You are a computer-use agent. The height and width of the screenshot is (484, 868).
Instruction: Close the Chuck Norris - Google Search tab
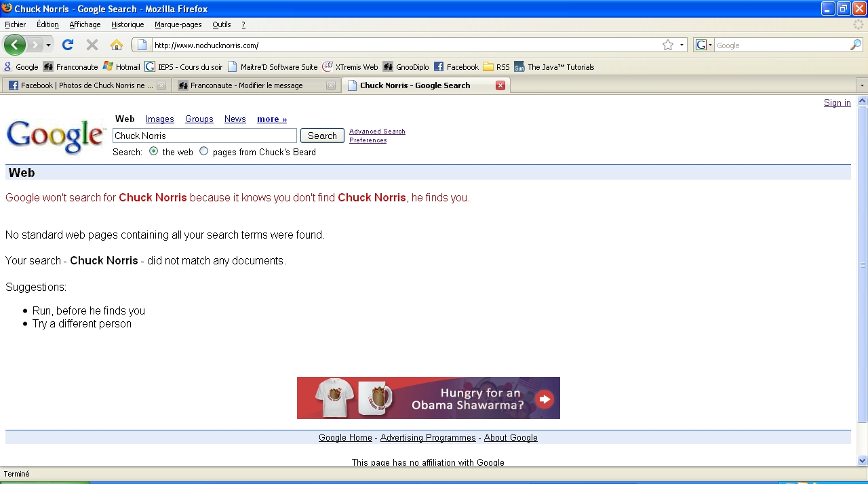click(500, 85)
